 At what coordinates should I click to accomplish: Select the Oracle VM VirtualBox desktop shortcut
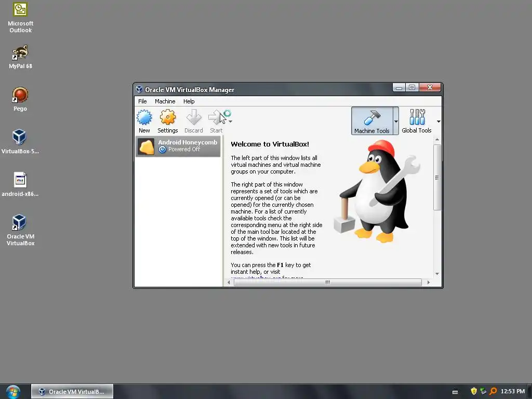(20, 230)
